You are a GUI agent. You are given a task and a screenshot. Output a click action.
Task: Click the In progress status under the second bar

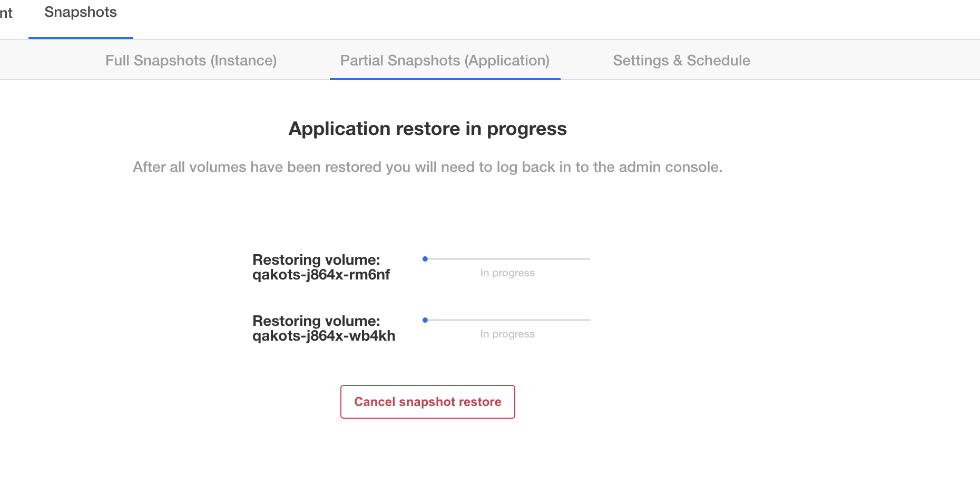point(507,334)
